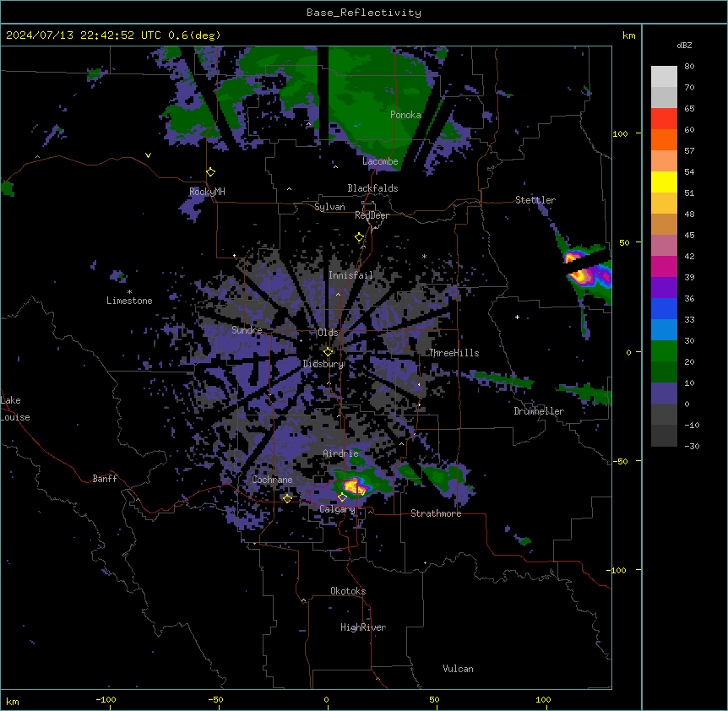728x711 pixels.
Task: Pick the bright yellow 51-54 dBZ legend swatch
Action: point(664,182)
